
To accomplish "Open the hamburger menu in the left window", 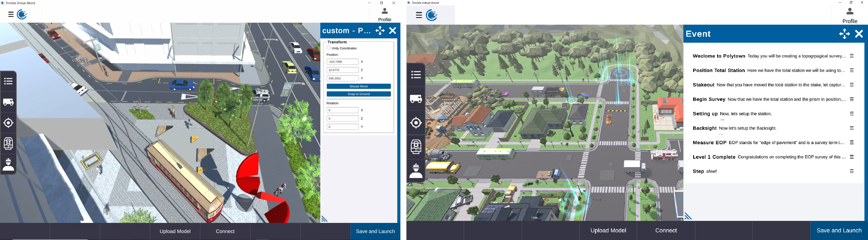I will point(11,14).
